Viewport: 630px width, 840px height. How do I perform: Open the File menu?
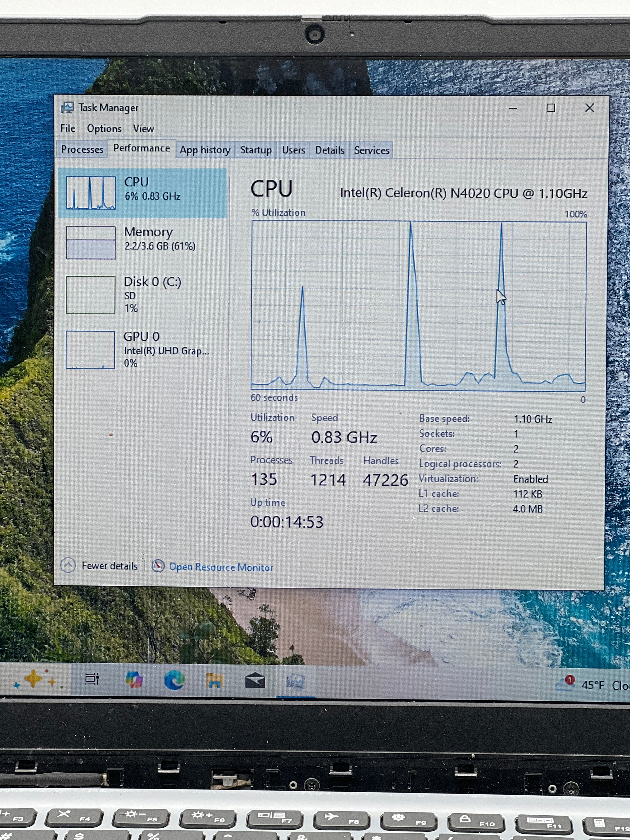pos(67,128)
